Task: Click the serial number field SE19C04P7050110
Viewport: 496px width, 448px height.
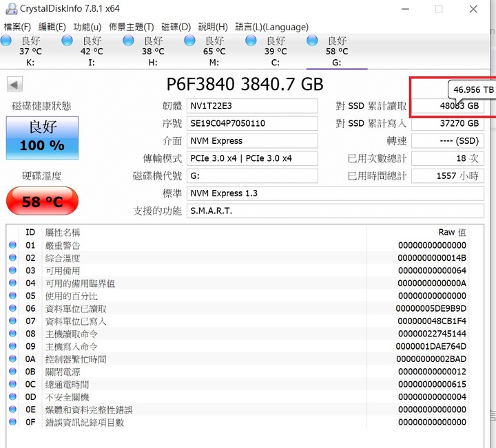Action: click(252, 123)
